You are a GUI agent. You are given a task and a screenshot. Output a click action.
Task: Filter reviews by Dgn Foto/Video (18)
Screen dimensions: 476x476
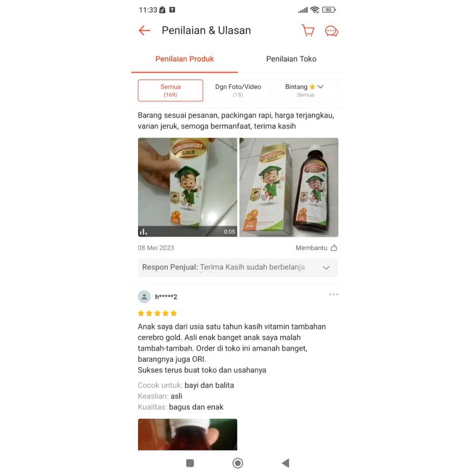(x=238, y=91)
